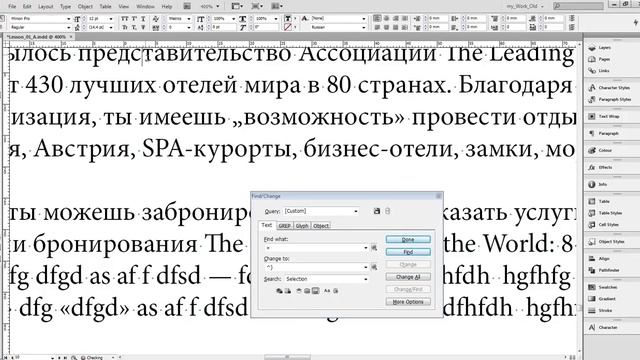Open the Window menu
The height and width of the screenshot is (360, 640).
(145, 7)
